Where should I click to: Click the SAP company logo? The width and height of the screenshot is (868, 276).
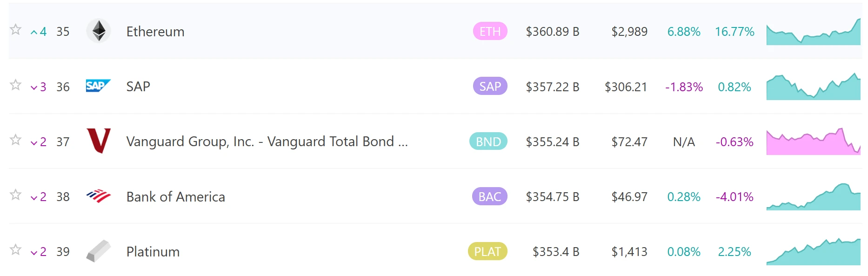pos(98,86)
